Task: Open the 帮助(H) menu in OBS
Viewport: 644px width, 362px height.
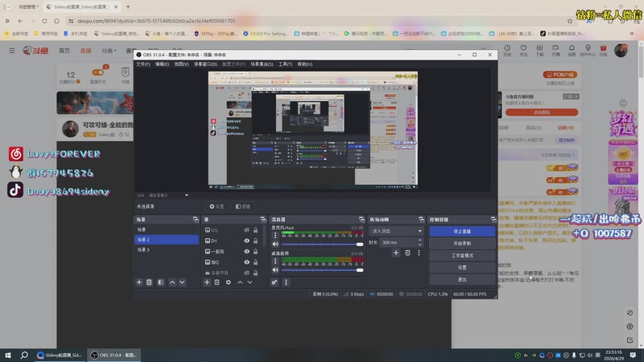Action: [x=305, y=64]
